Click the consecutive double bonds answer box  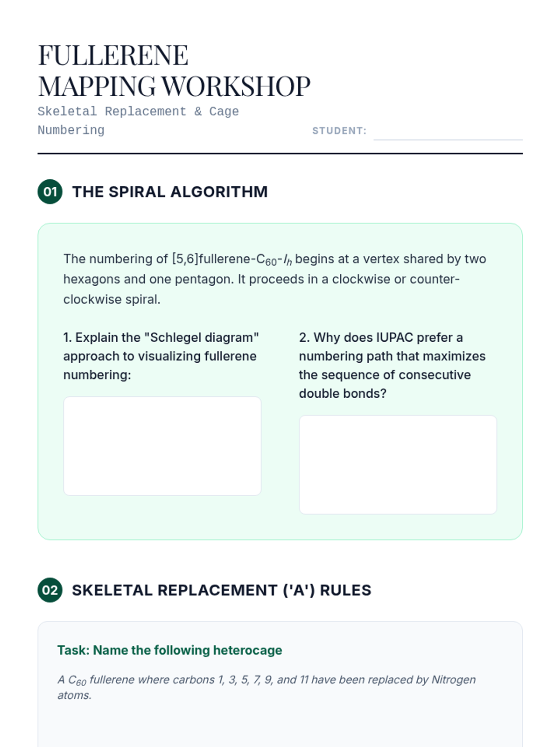coord(398,465)
